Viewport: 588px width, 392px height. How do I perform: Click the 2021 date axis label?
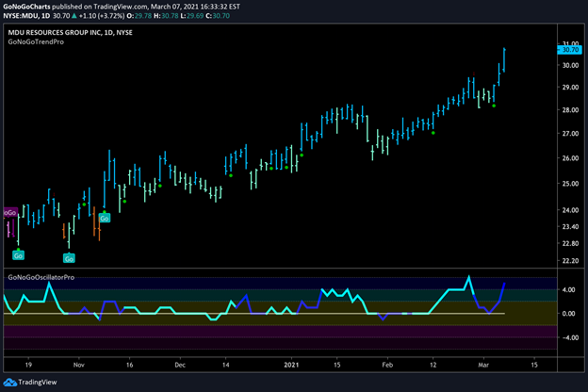(291, 365)
